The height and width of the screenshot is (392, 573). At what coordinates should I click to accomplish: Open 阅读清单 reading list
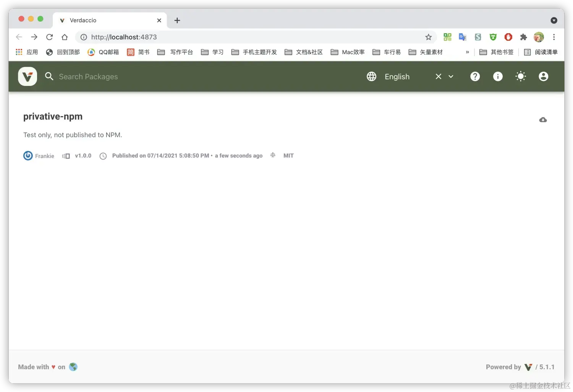point(541,52)
